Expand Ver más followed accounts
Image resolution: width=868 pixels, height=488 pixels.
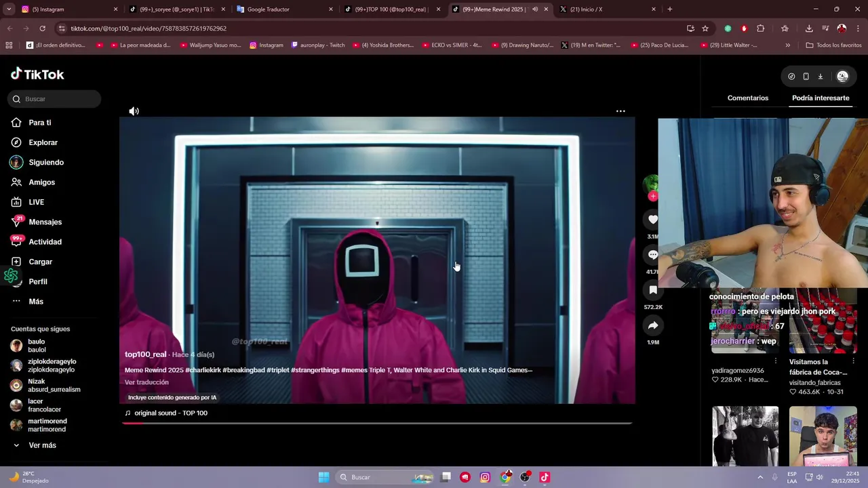point(42,445)
